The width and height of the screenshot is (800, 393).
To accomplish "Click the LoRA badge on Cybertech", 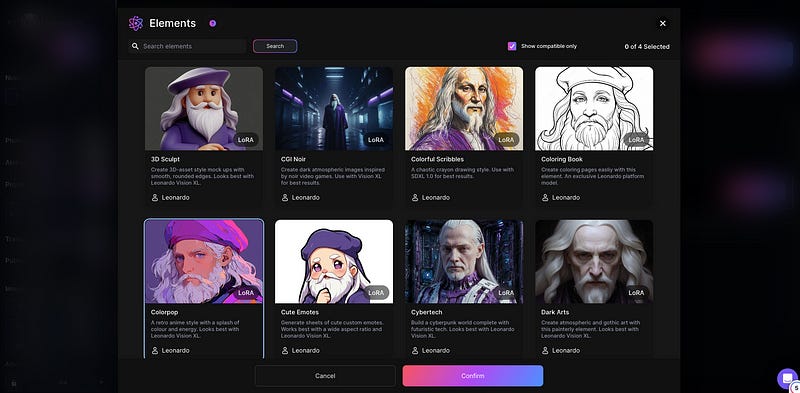I will (x=506, y=293).
